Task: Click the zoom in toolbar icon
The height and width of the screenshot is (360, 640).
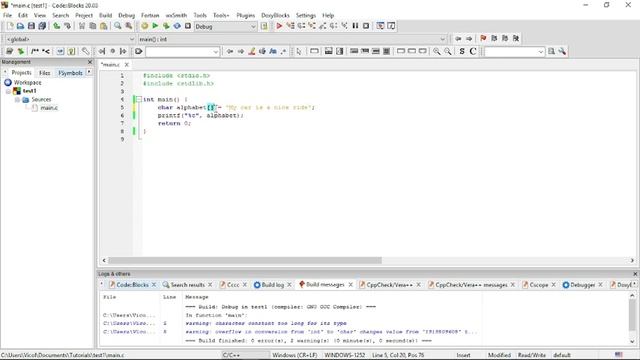Action: [x=437, y=51]
